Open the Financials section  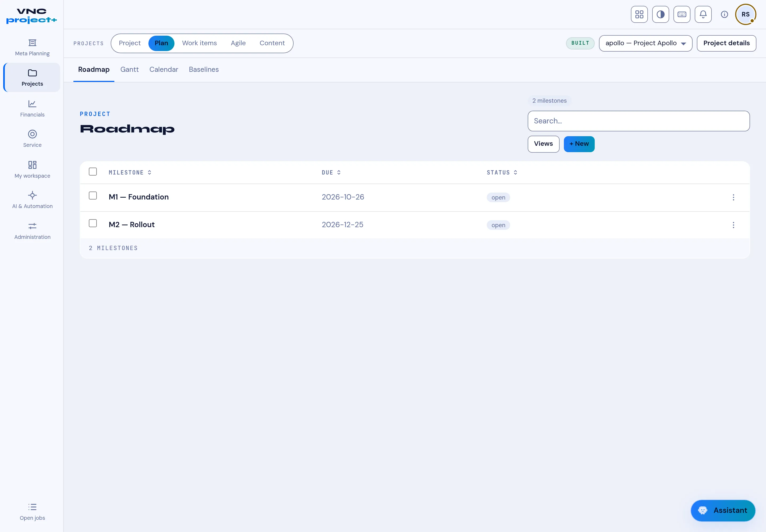pos(32,108)
